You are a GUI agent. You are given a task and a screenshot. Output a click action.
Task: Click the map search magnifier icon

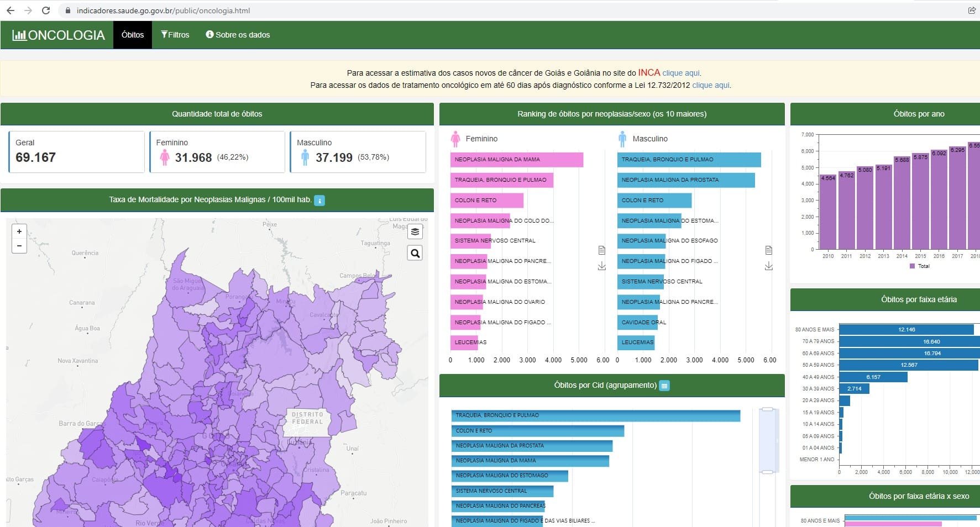(x=415, y=254)
